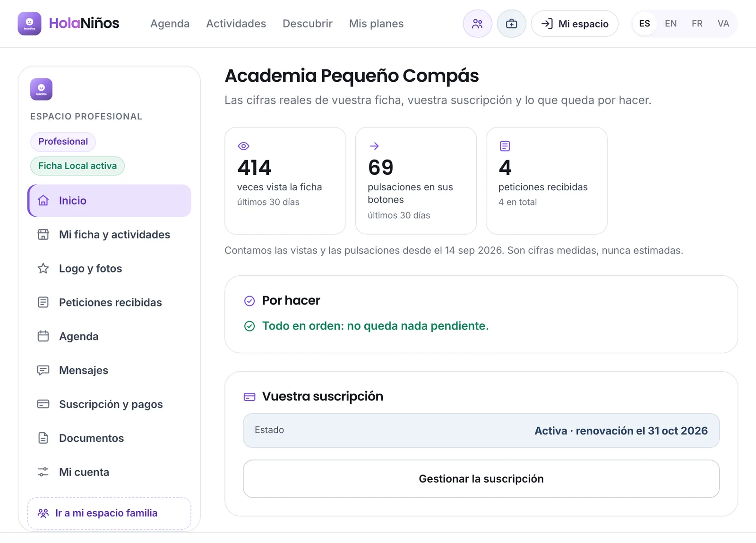Click the storefront icon for Mi ficha y actividades
Image resolution: width=756 pixels, height=543 pixels.
click(43, 235)
